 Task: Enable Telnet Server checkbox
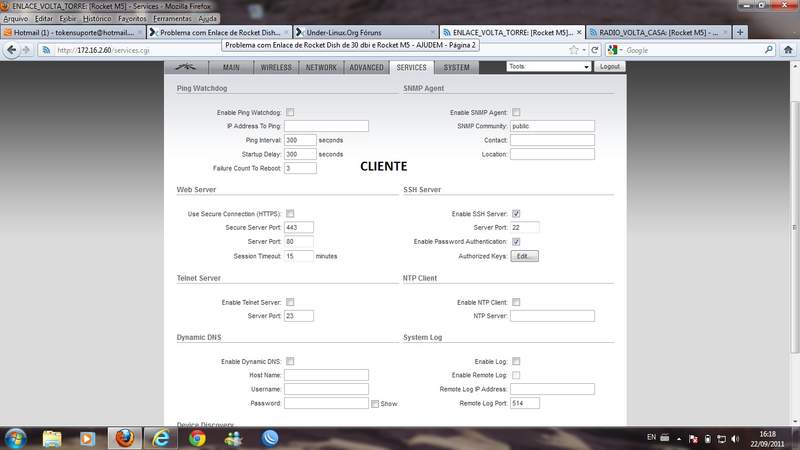290,302
